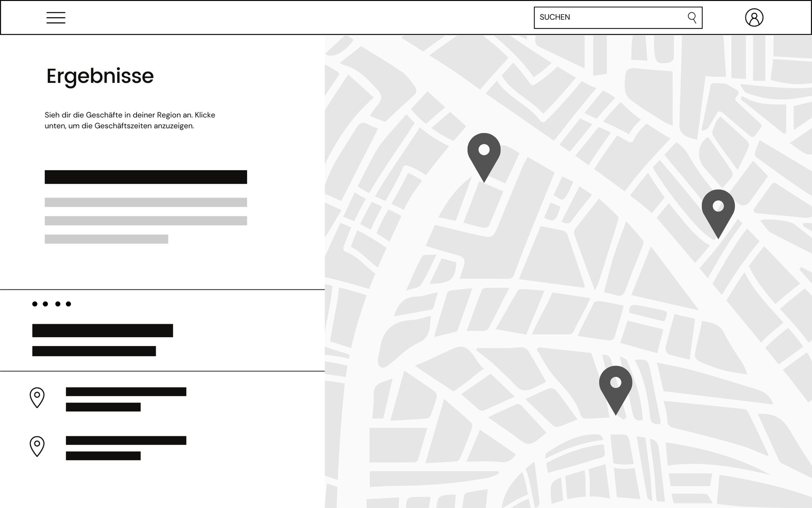This screenshot has width=812, height=508.
Task: Click the magnifying glass search icon
Action: (x=692, y=17)
